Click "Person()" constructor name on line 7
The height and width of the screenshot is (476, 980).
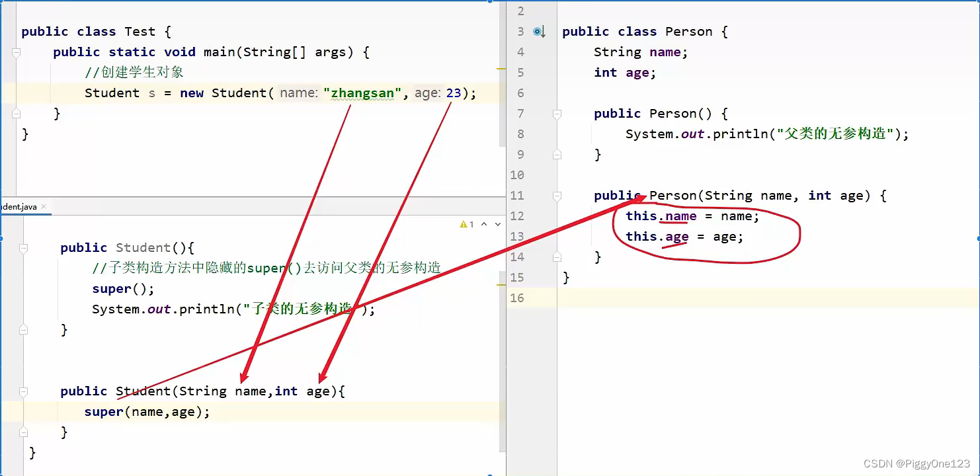point(681,114)
